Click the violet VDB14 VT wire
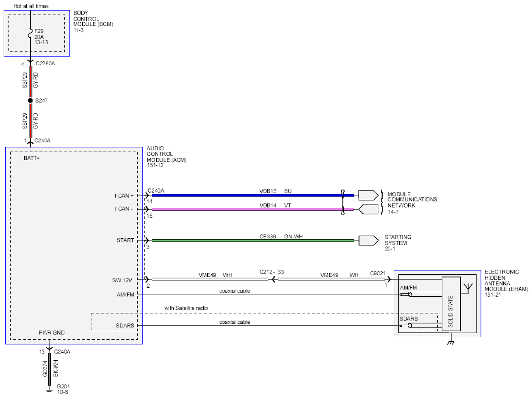This screenshot has width=532, height=398. (253, 209)
